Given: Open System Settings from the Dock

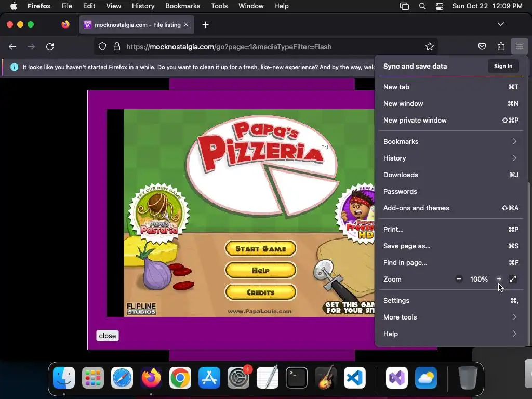Looking at the screenshot, I should (238, 378).
